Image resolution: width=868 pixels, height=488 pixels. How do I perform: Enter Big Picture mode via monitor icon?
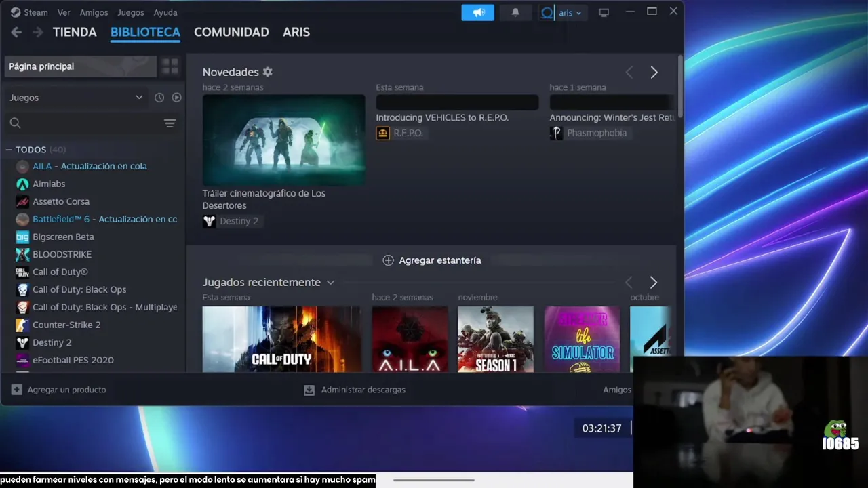point(604,13)
